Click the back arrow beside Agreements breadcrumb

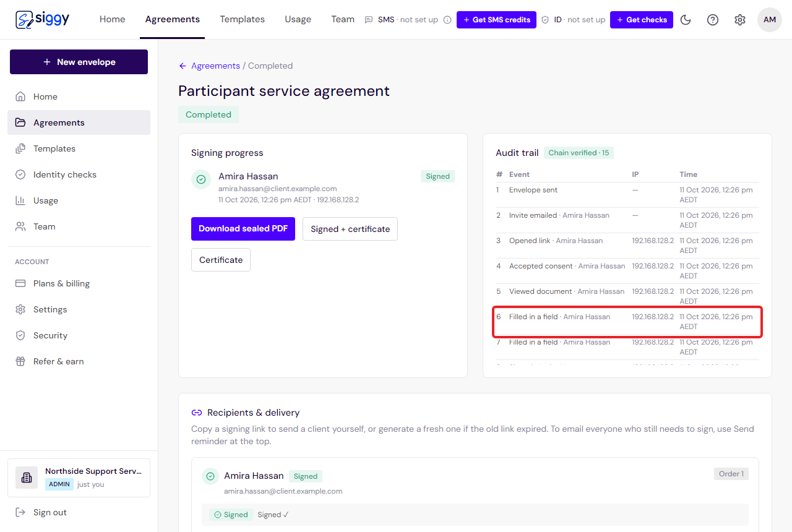click(183, 66)
